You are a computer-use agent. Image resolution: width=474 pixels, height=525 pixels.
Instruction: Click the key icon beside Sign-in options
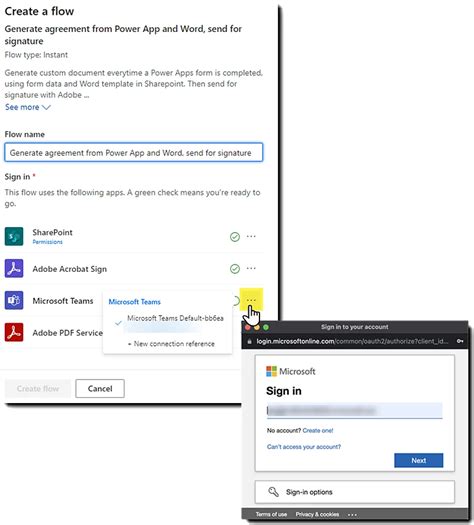(273, 492)
